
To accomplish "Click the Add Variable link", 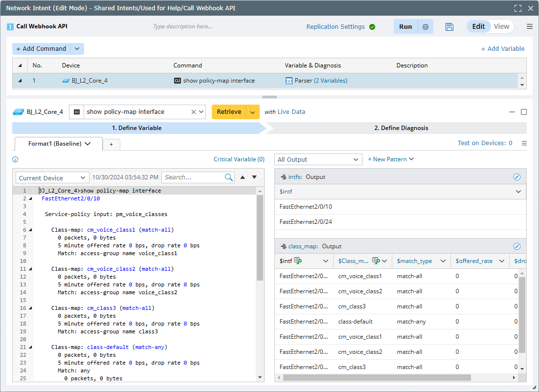I will click(x=502, y=49).
